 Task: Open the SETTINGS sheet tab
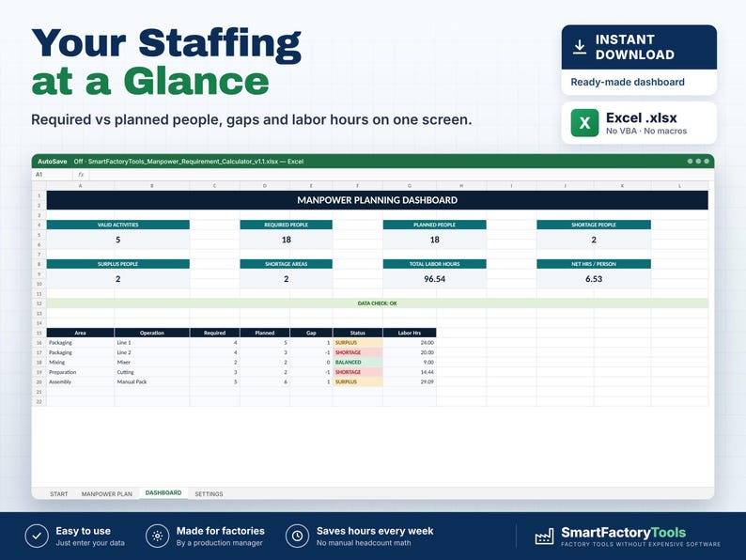click(209, 494)
